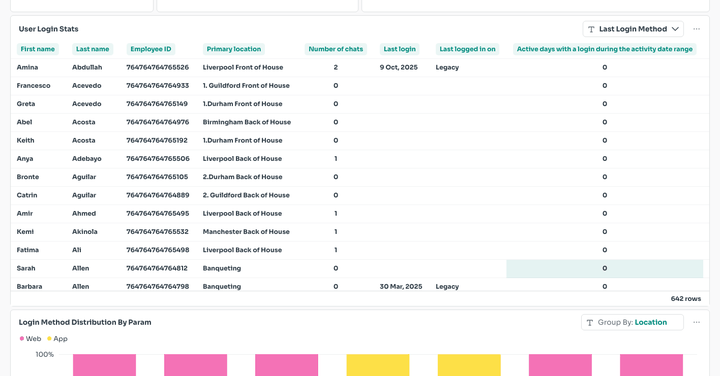Click 'Legacy' in Amina Abdullah's row
The width and height of the screenshot is (720, 376).
click(447, 67)
